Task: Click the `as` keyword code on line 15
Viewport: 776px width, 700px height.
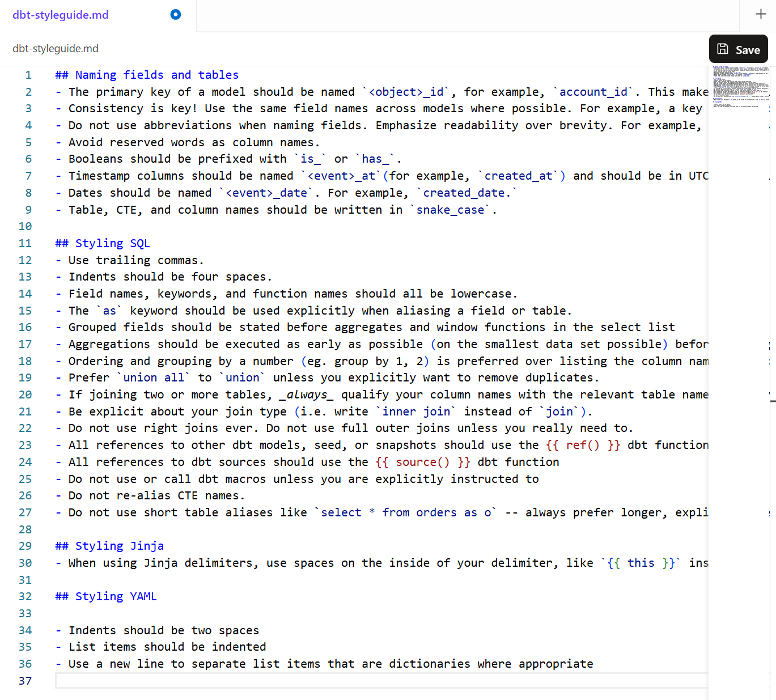Action: coord(109,311)
